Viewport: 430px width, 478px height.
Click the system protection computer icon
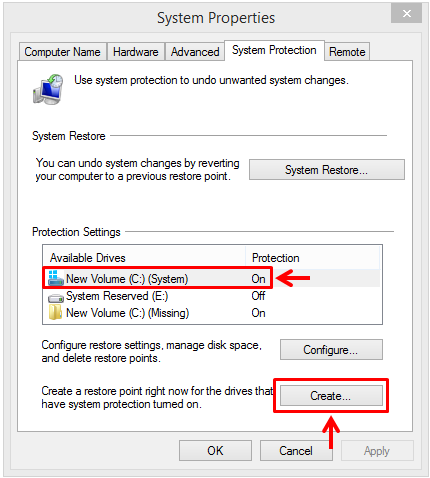pyautogui.click(x=48, y=89)
